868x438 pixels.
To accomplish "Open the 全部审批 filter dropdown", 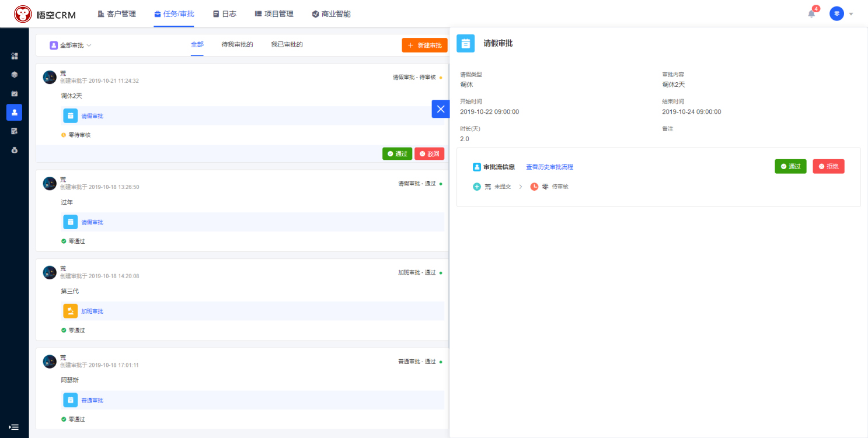I will 71,45.
